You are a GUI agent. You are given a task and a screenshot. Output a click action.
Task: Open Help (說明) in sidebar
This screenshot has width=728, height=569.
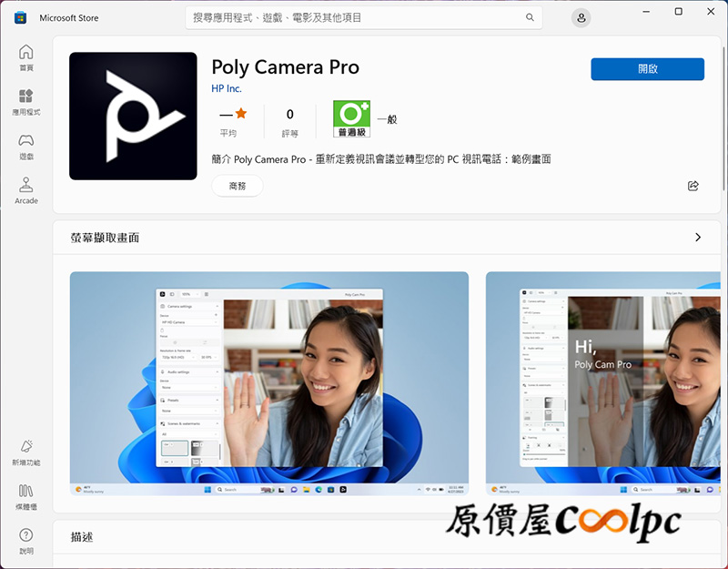click(26, 541)
